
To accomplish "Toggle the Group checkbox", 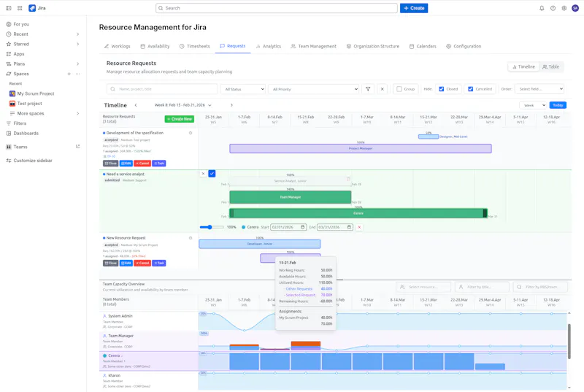I will (399, 89).
